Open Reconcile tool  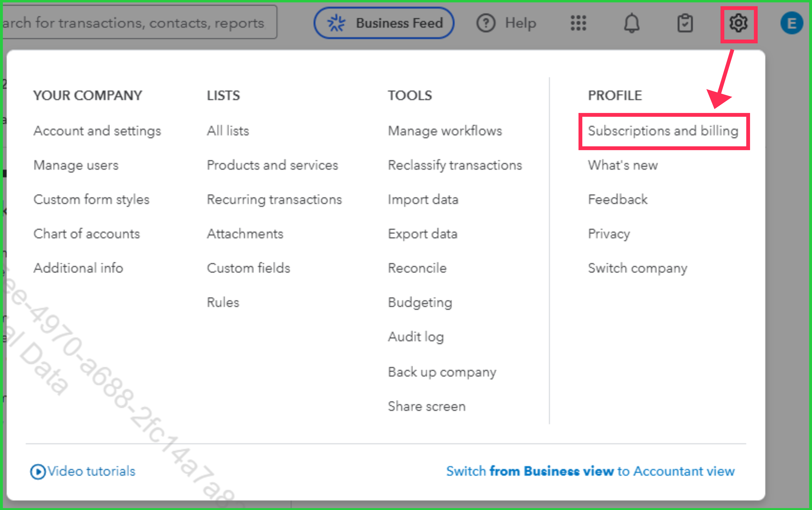pos(417,268)
